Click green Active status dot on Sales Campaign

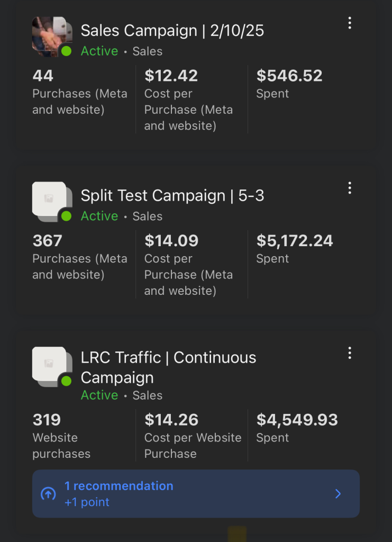coord(66,51)
